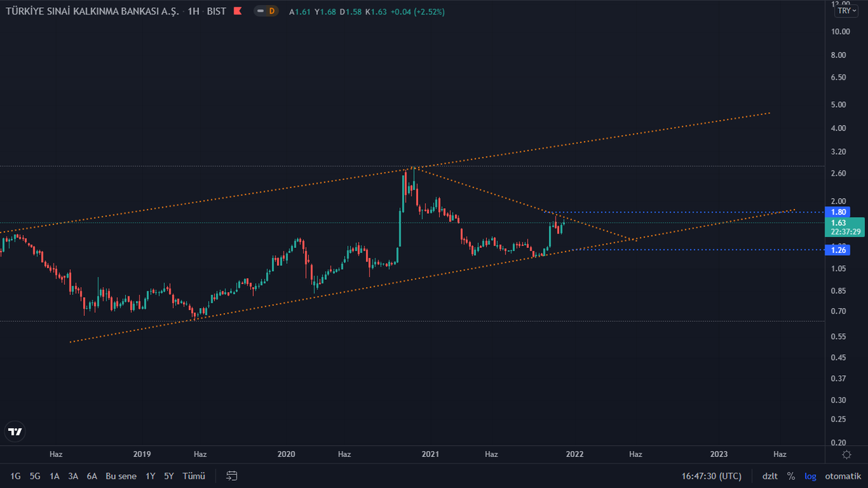Screen dimensions: 868x488
Task: Select the Bu sene range
Action: coord(121,476)
